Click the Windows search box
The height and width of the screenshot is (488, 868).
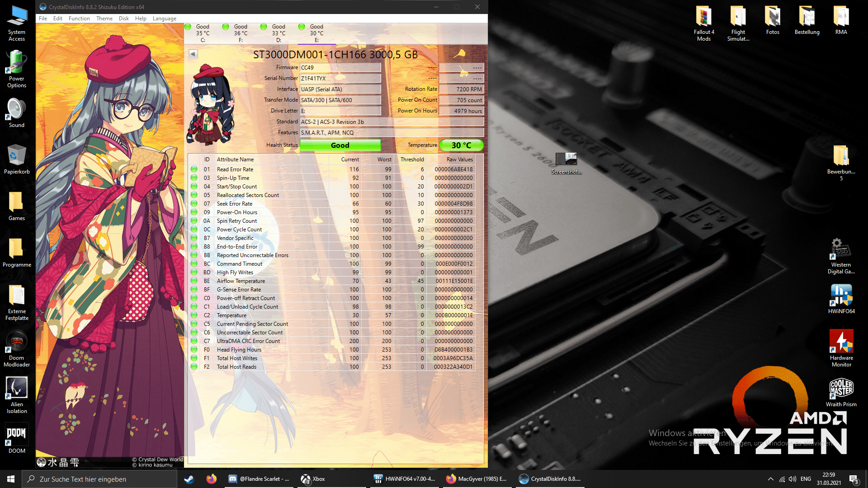click(x=99, y=479)
